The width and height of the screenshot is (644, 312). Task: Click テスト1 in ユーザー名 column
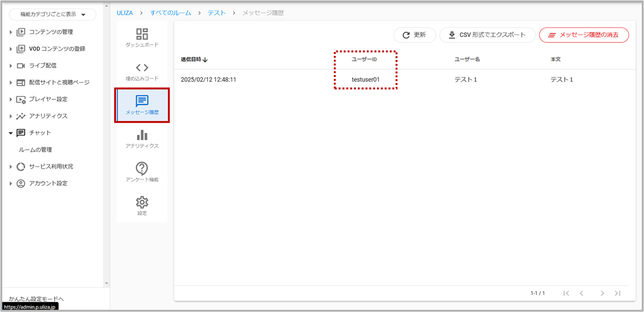466,79
